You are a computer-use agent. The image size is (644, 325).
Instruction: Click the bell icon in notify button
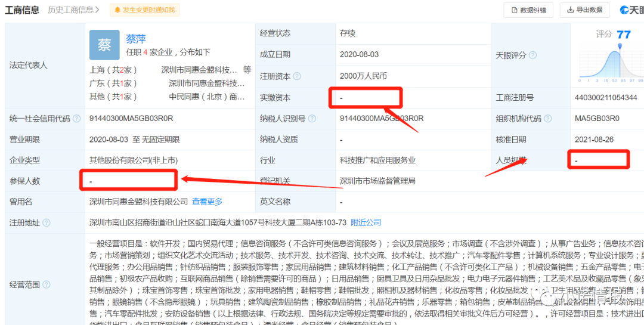pyautogui.click(x=118, y=10)
